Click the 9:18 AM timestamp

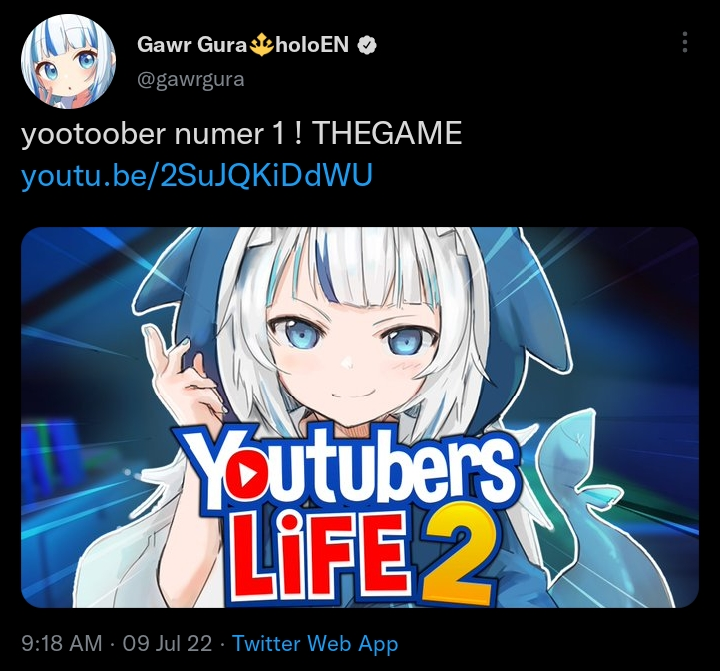point(62,643)
